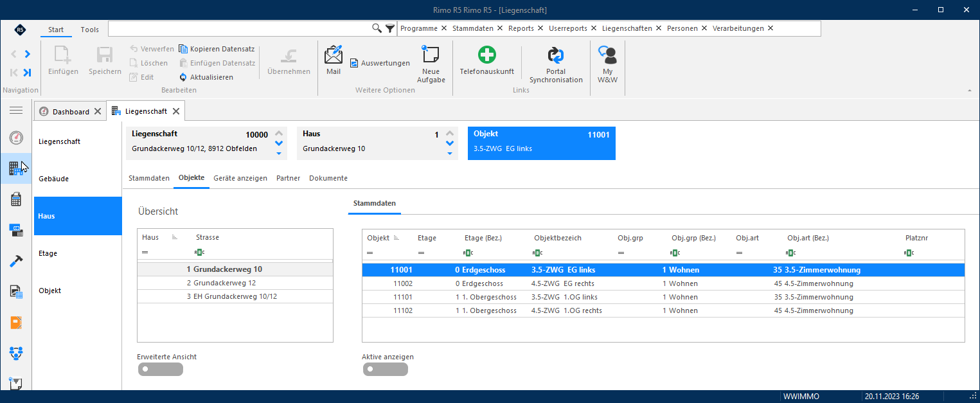Select row 3 EH Grundackerweg 10/12
The image size is (980, 403).
(x=235, y=296)
